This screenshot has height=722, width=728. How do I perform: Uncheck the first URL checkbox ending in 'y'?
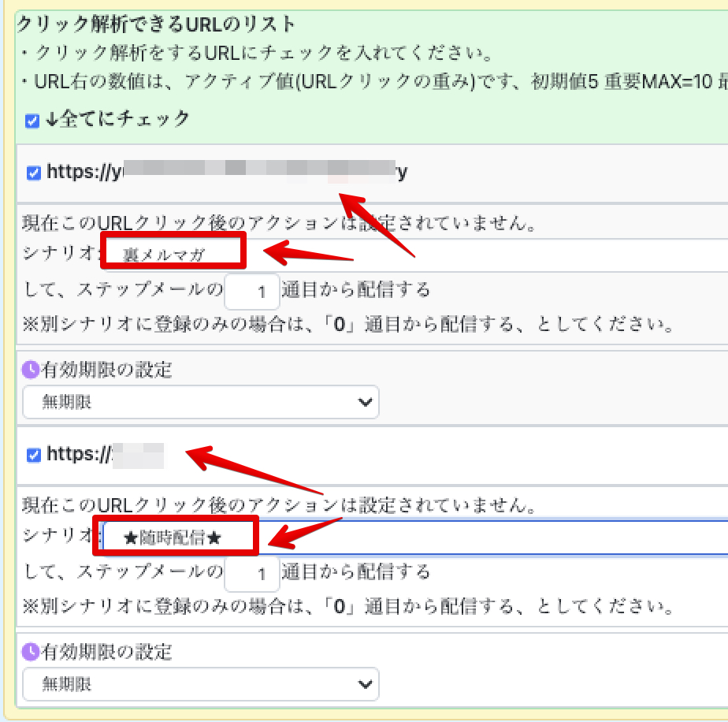(x=34, y=173)
